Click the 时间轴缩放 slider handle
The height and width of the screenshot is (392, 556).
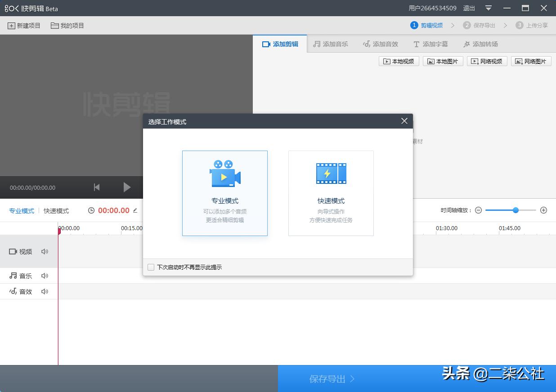click(x=516, y=210)
